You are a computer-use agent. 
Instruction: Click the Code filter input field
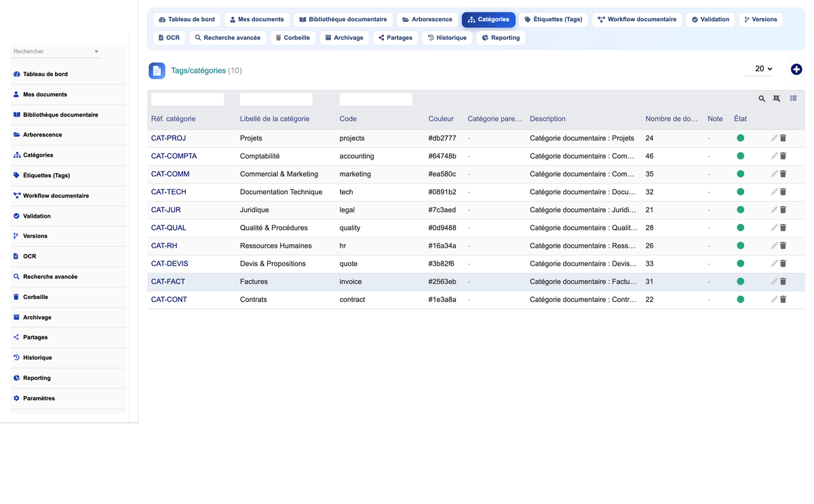click(x=376, y=100)
